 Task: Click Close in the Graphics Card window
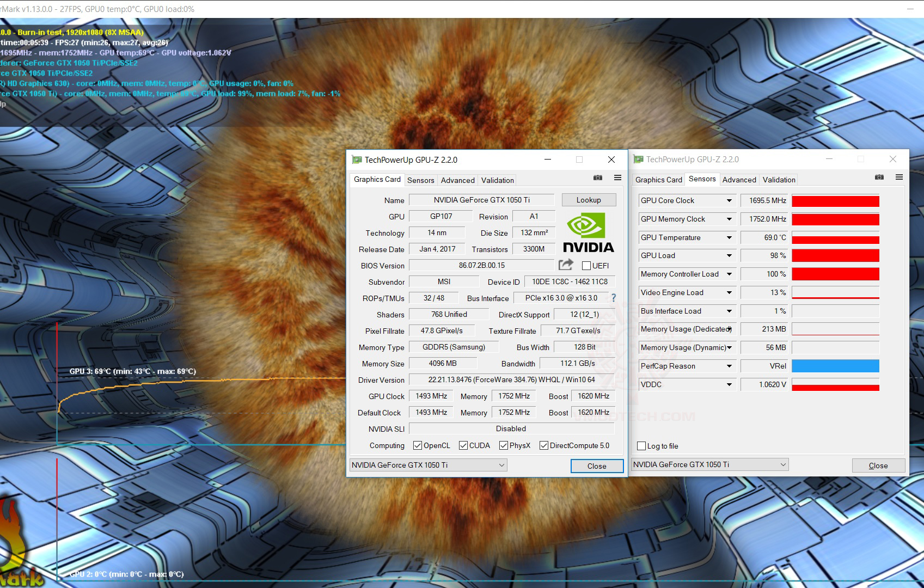[x=597, y=466]
